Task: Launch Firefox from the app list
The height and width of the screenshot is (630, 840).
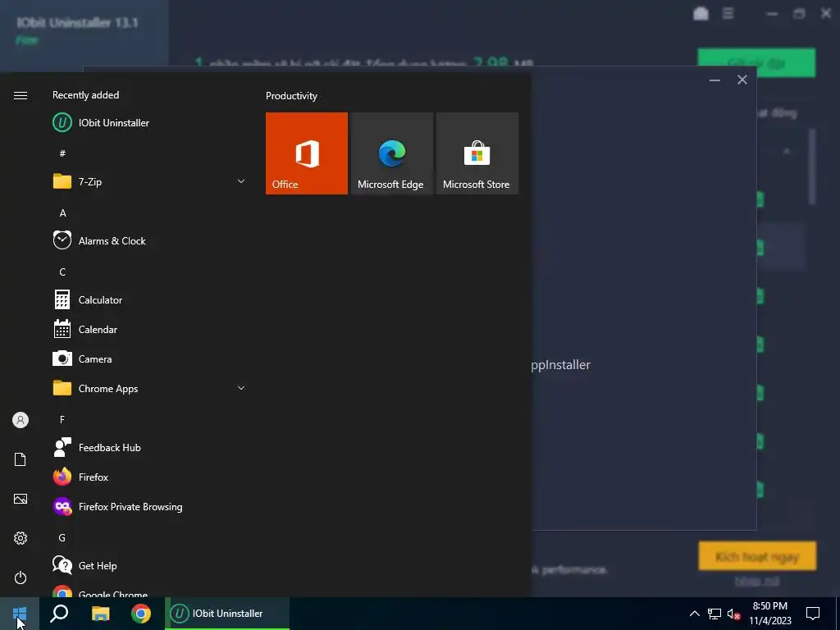Action: tap(150, 477)
